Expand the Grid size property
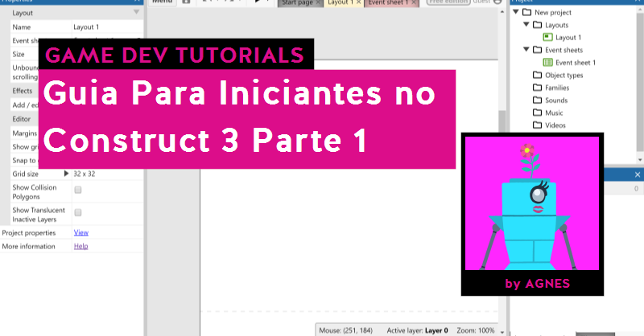 [66, 174]
